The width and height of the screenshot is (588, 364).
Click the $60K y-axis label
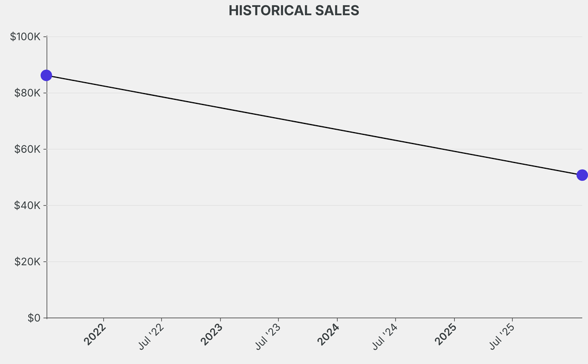(27, 149)
